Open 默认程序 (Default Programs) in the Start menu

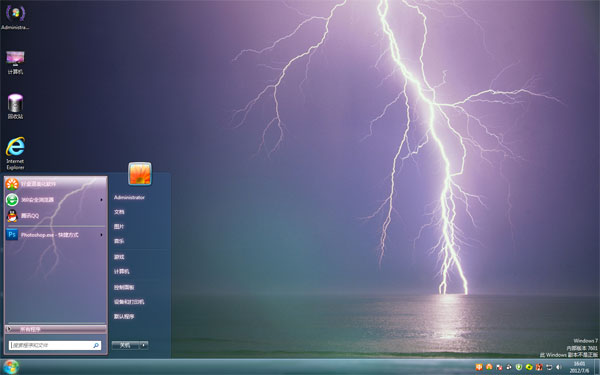pyautogui.click(x=124, y=316)
